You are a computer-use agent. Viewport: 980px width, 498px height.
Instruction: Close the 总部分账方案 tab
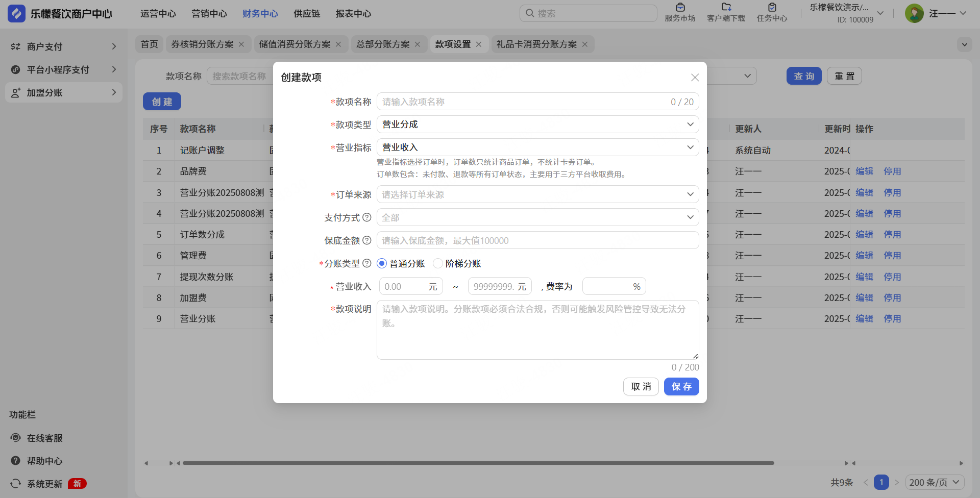point(417,44)
